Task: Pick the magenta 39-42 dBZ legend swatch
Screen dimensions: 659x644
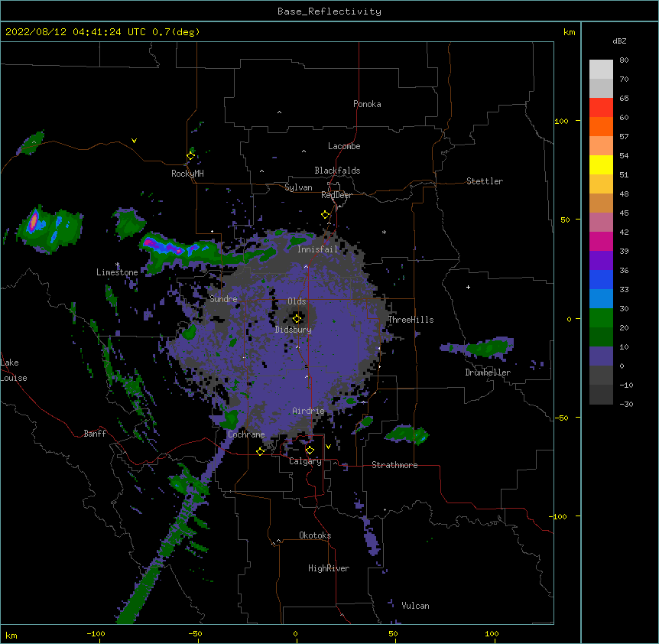Action: click(601, 241)
